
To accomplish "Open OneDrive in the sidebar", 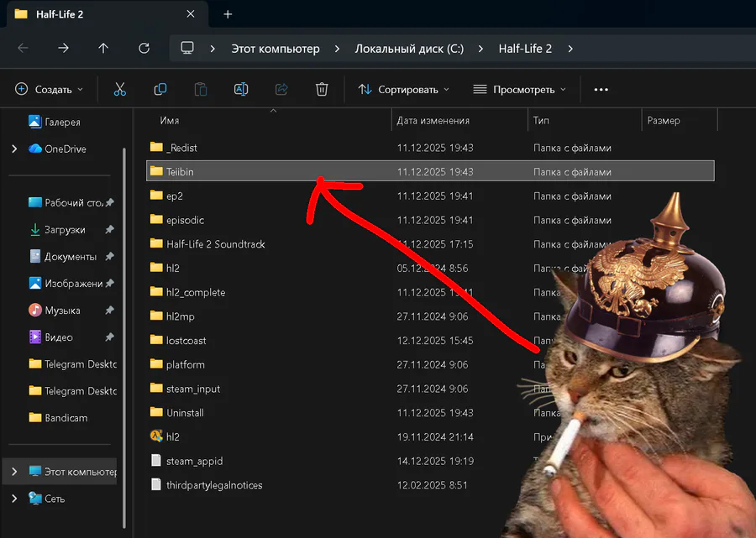I will [57, 149].
